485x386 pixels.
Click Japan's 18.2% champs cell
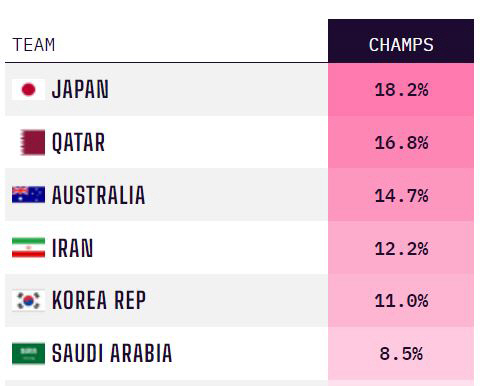tap(401, 89)
